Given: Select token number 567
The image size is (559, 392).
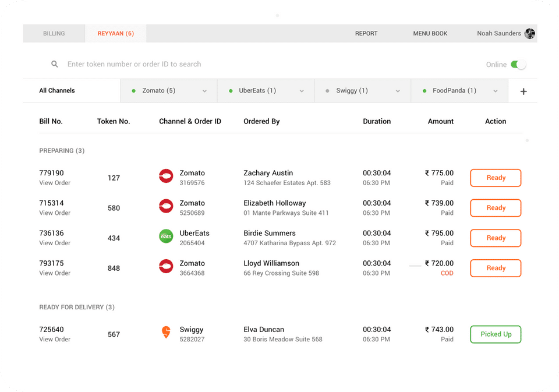Looking at the screenshot, I should (114, 334).
